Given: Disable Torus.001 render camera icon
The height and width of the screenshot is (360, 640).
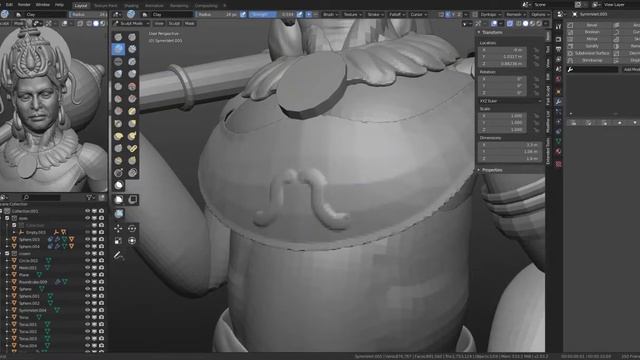Looking at the screenshot, I should click(101, 324).
